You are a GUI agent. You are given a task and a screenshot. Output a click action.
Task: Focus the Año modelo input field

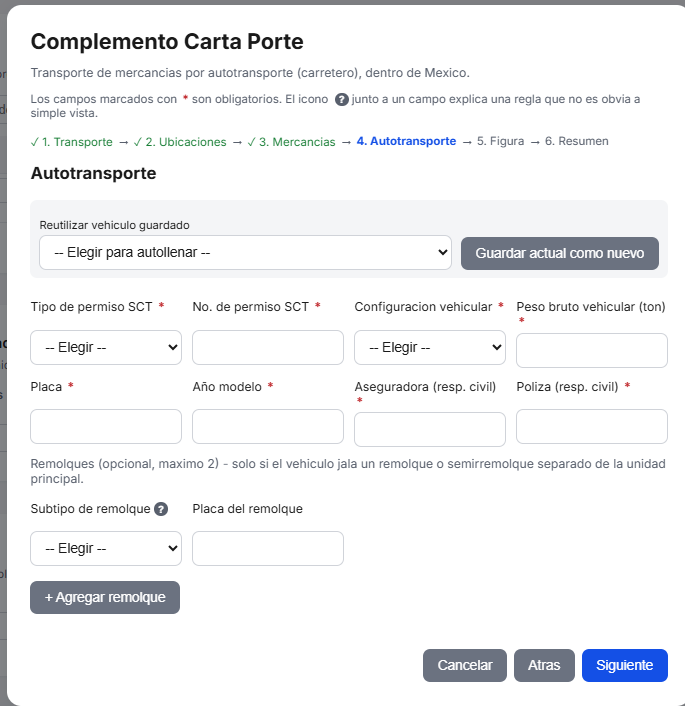(268, 426)
